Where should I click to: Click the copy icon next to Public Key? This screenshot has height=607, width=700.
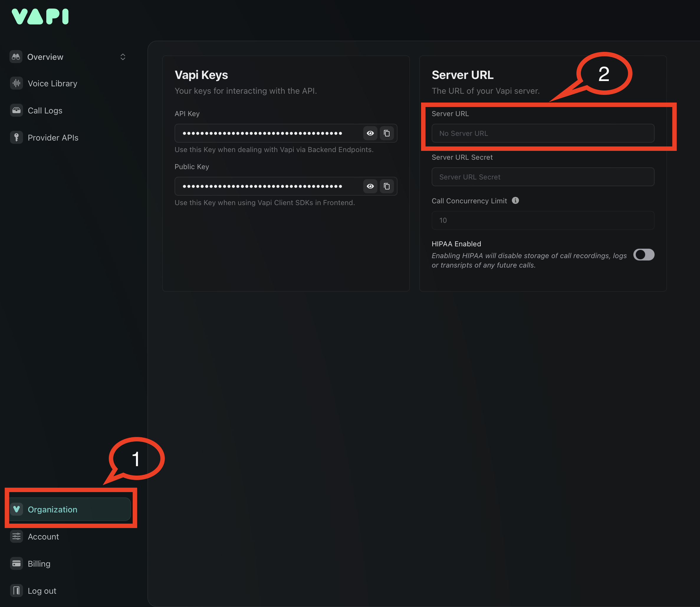coord(387,186)
